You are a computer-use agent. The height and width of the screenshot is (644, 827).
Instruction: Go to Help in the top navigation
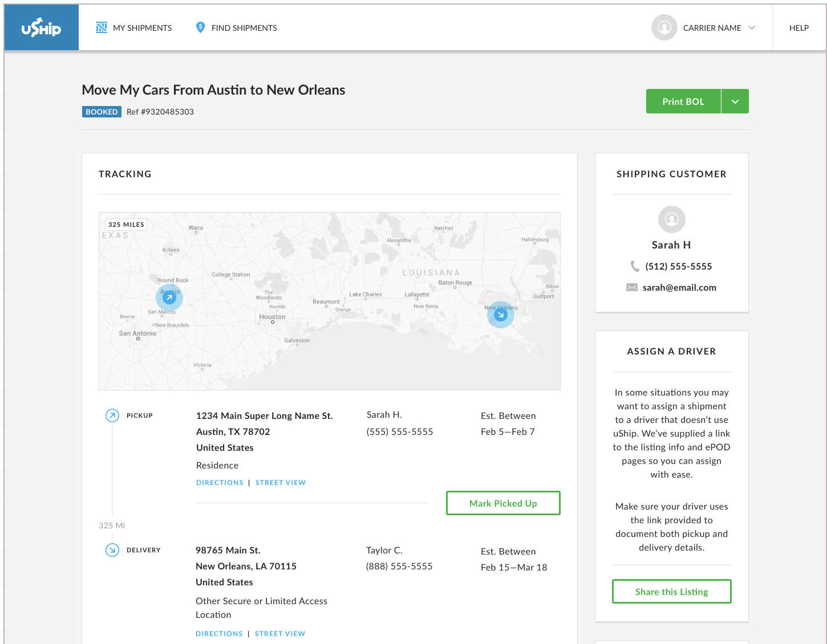coord(798,28)
